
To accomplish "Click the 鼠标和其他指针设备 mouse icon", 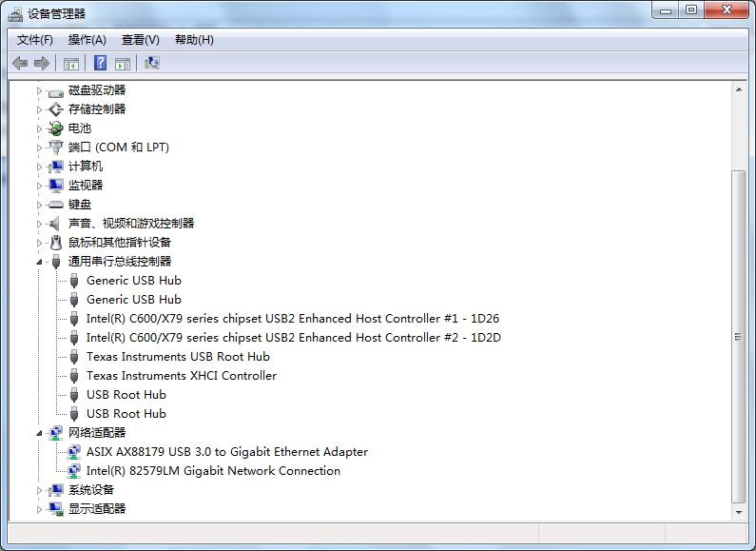I will point(56,243).
